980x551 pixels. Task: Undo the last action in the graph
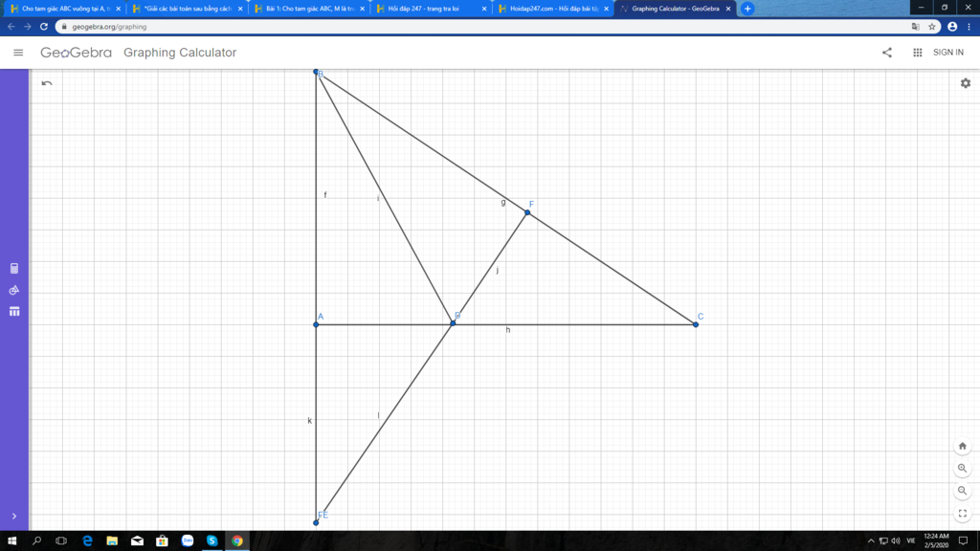[47, 83]
